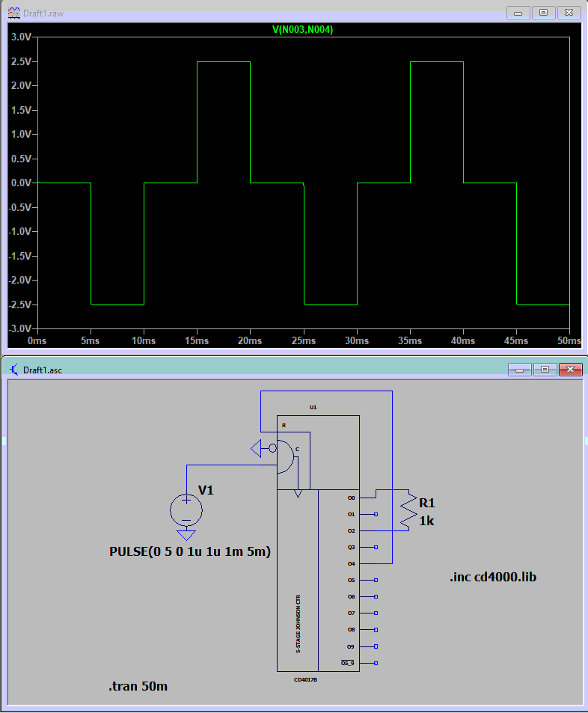Click the O4 pin label

pos(351,564)
